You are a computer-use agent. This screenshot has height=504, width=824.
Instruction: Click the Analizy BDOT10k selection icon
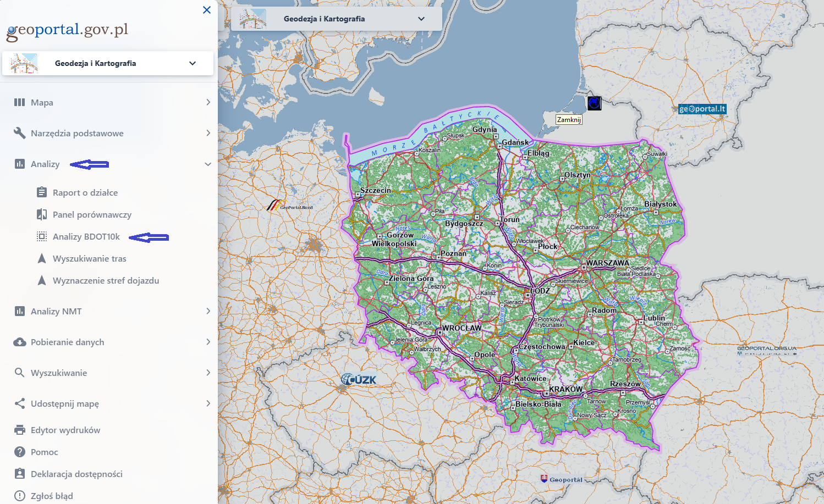pos(42,236)
